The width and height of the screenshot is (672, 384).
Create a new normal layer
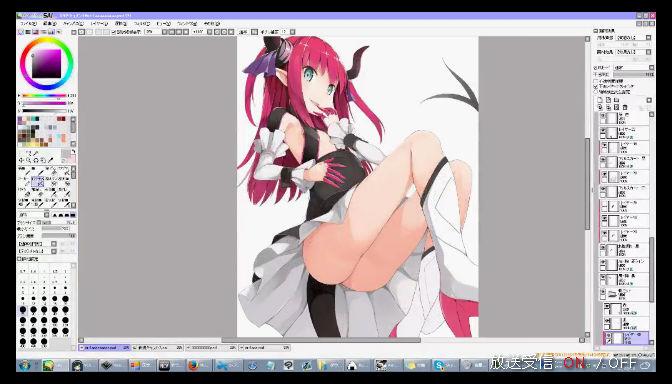pos(600,100)
